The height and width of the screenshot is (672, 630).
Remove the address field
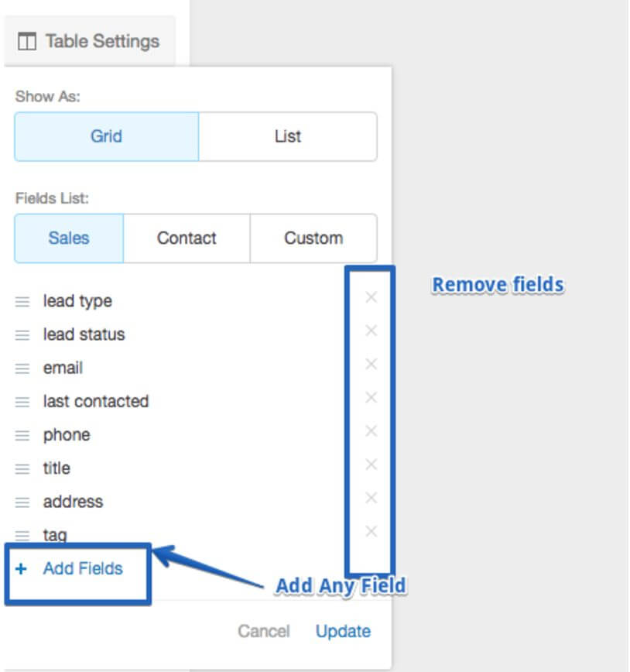pos(371,498)
